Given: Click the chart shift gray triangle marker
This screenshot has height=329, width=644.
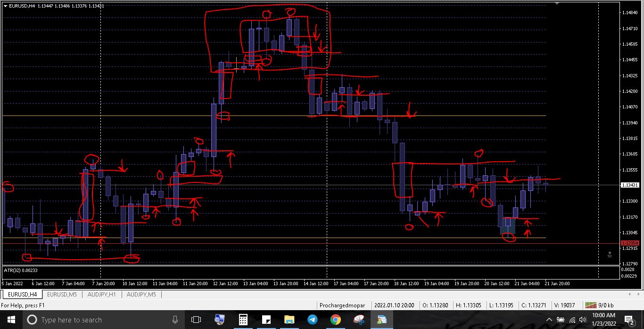Looking at the screenshot, I should [557, 3].
